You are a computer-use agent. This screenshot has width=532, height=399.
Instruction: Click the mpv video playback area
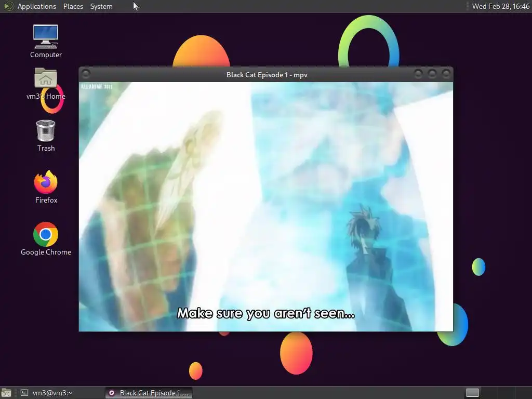[x=265, y=207]
